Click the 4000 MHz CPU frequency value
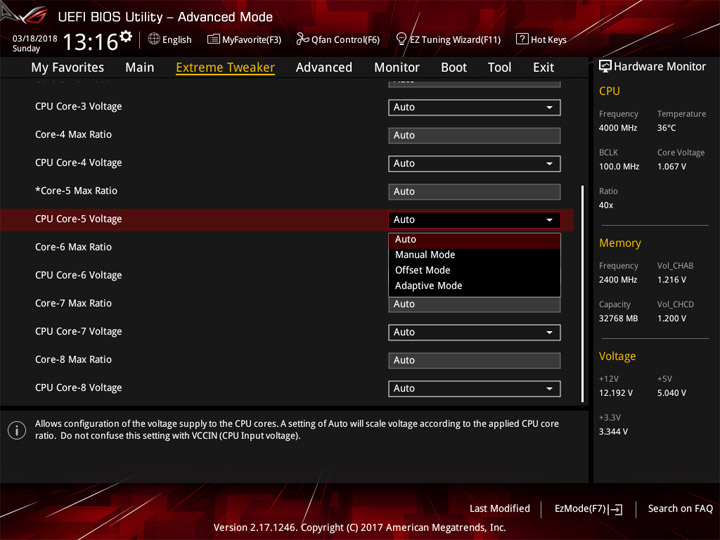This screenshot has height=540, width=720. [618, 128]
